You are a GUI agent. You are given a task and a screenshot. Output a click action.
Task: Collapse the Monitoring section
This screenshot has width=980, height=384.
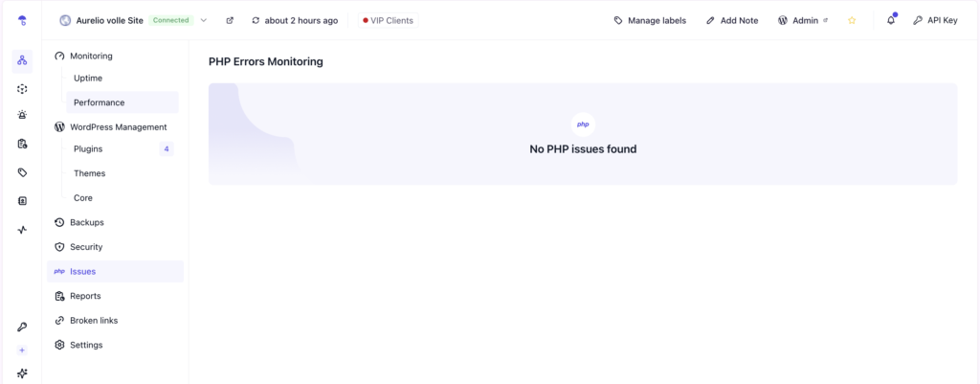pyautogui.click(x=91, y=56)
